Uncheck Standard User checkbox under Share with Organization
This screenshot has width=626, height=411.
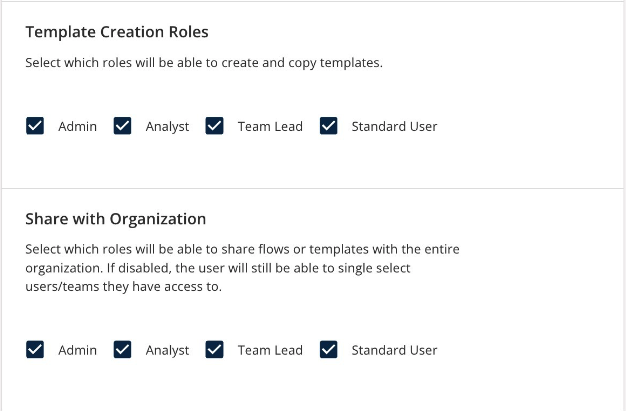tap(328, 349)
